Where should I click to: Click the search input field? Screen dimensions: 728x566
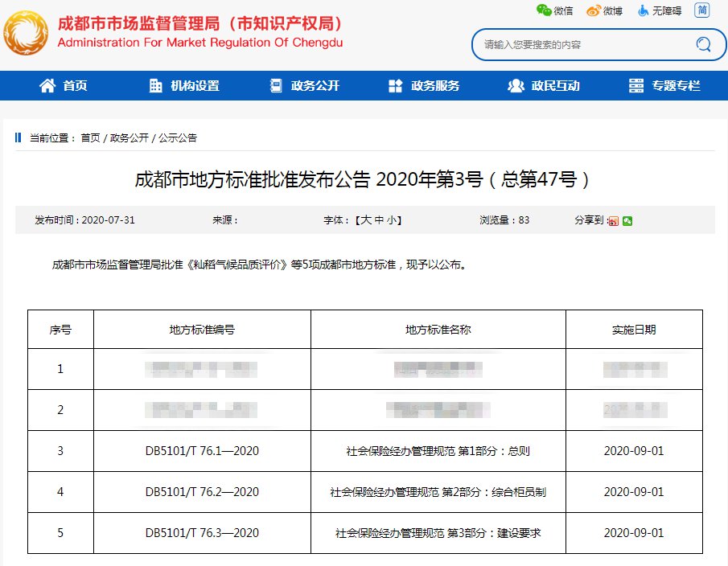tap(579, 45)
